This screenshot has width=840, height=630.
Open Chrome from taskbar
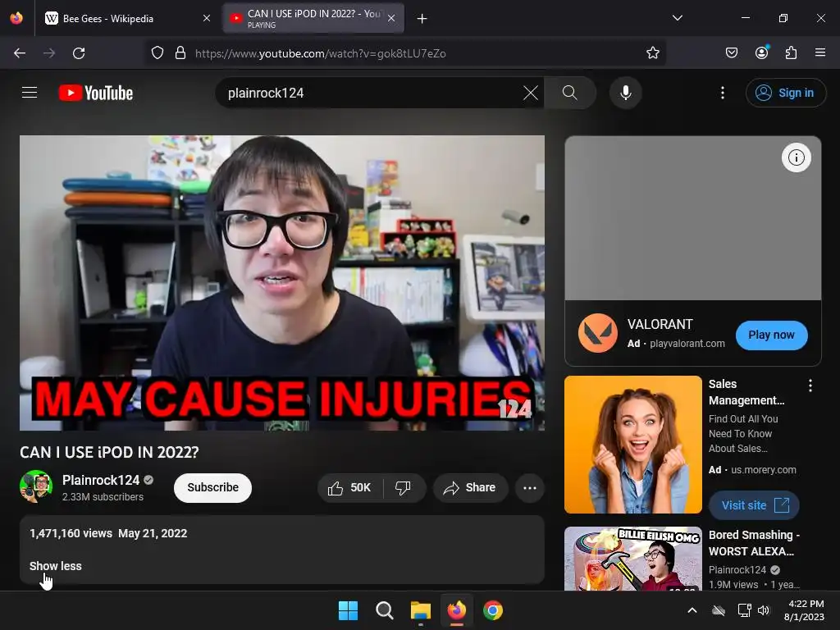click(493, 610)
